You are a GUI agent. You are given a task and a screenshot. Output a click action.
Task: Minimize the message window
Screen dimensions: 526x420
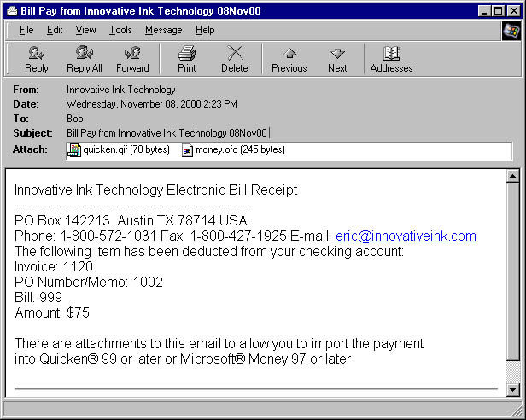[x=484, y=11]
